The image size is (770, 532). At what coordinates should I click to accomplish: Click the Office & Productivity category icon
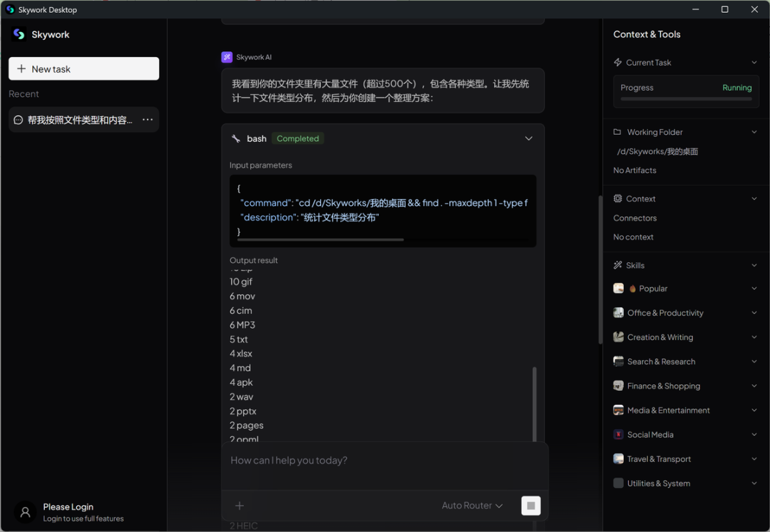pyautogui.click(x=619, y=313)
